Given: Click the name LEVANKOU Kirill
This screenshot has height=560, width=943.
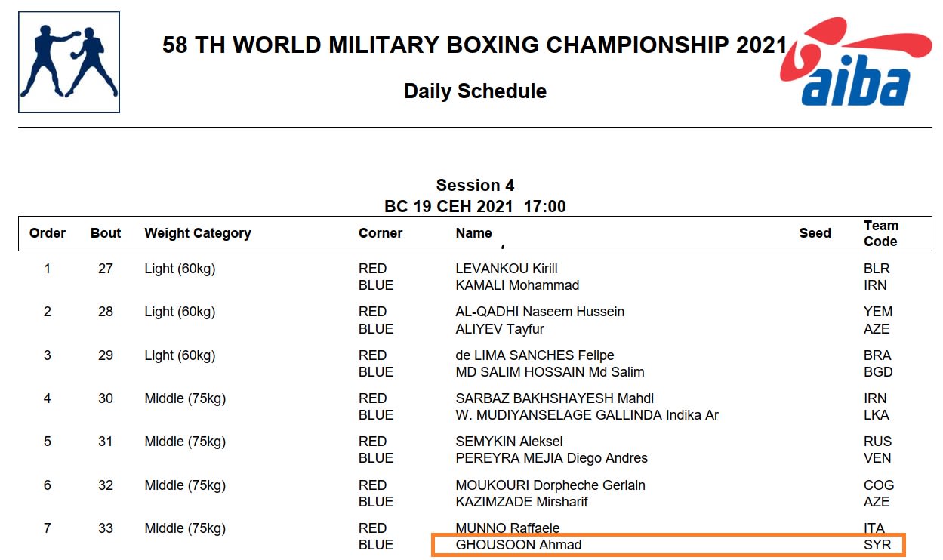Looking at the screenshot, I should click(x=507, y=269).
